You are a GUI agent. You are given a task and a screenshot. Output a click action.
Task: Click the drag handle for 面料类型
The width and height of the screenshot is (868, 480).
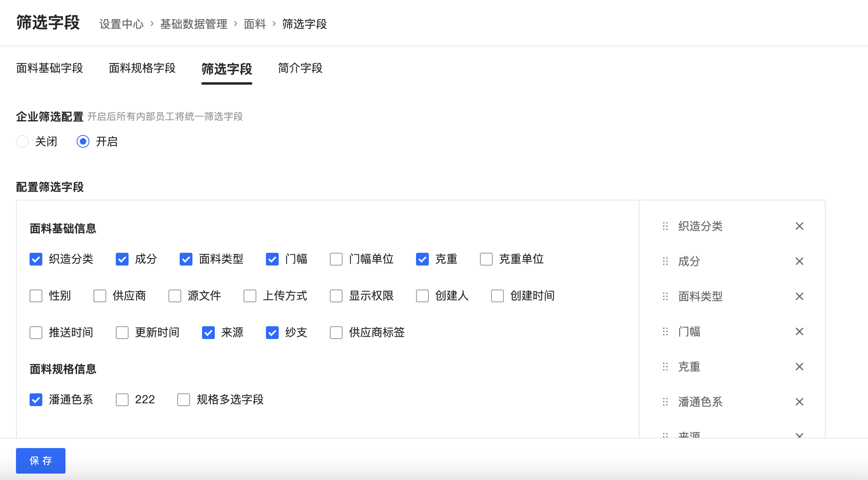[x=665, y=296]
